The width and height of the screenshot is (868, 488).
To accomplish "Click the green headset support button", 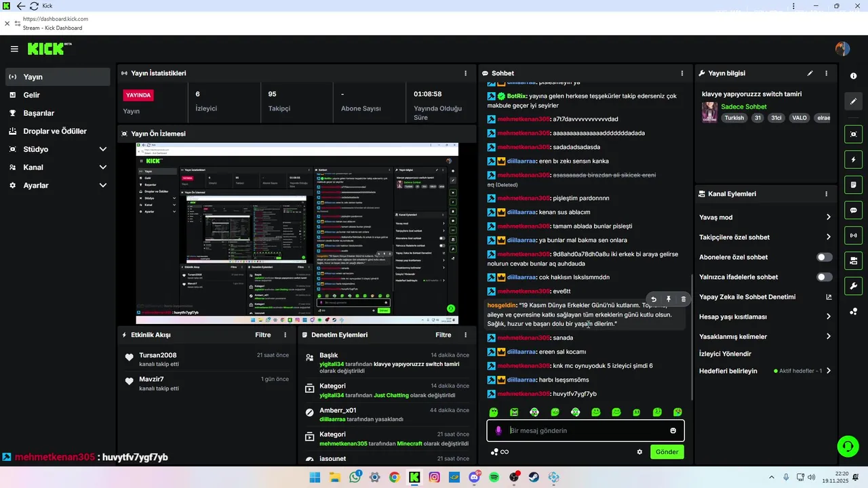I will click(848, 446).
